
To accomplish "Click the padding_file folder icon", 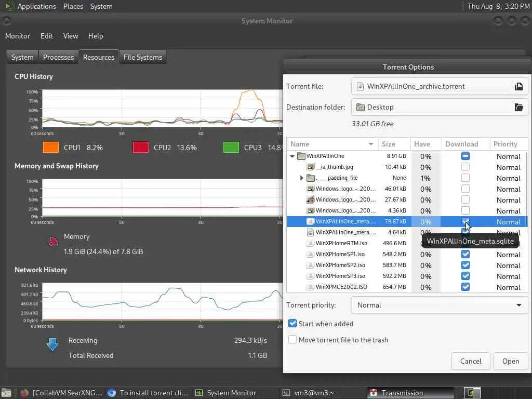I will tap(311, 178).
